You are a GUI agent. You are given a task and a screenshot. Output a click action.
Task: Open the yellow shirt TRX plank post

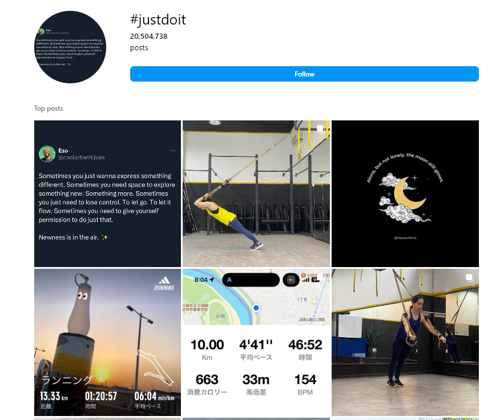[x=256, y=193]
